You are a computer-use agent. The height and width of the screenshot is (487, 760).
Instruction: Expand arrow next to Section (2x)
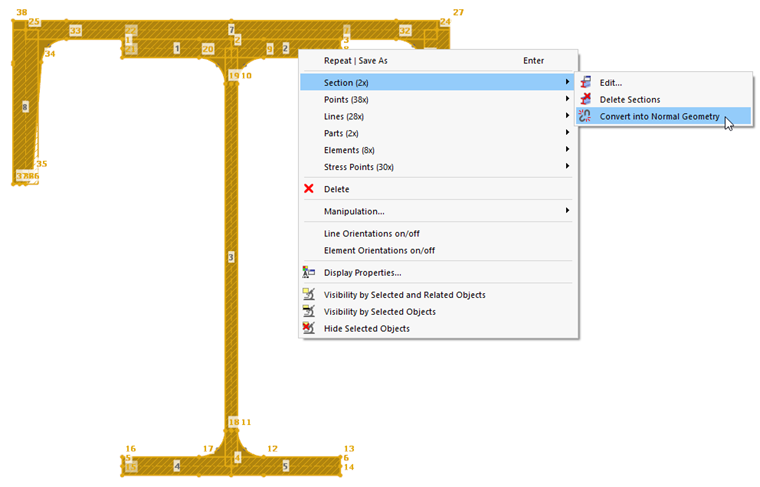(x=567, y=82)
